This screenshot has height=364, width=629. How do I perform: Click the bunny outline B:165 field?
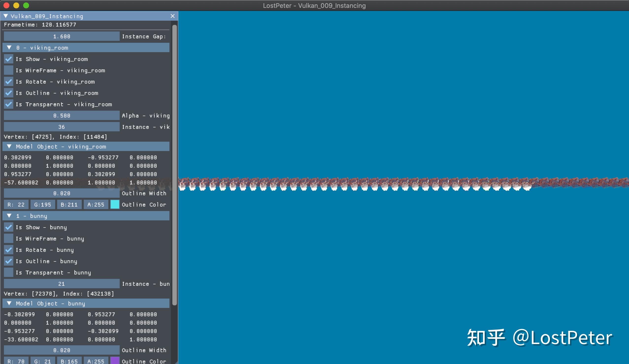tap(69, 361)
